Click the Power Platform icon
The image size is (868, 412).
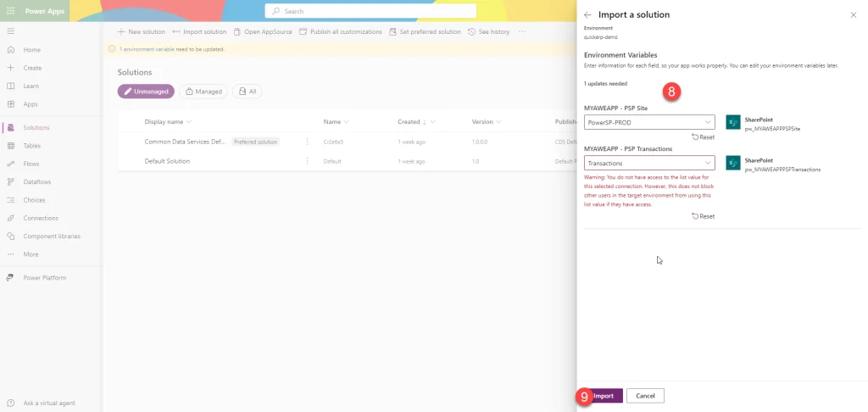10,277
